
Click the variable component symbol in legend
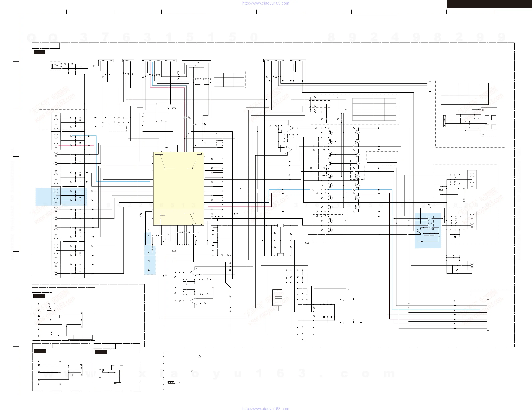pyautogui.click(x=192, y=371)
